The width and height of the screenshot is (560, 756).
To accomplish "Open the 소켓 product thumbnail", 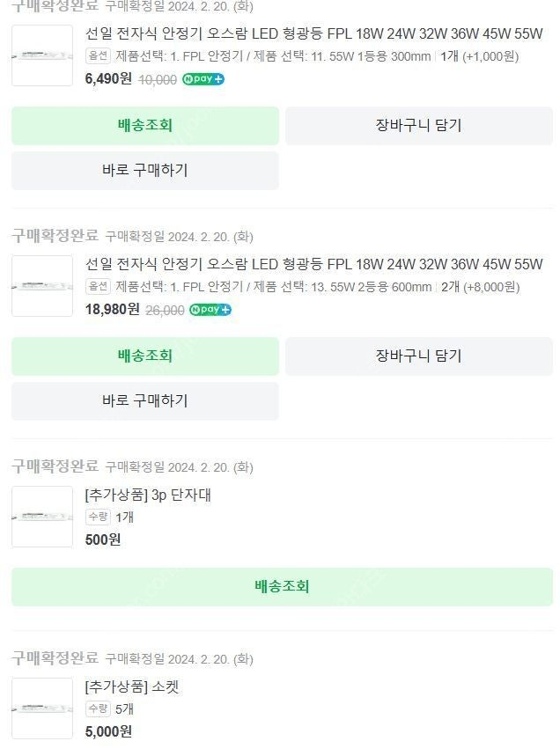I will click(43, 709).
